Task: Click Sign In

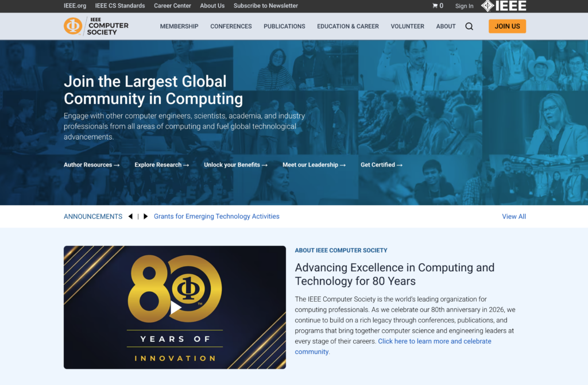Action: [x=464, y=6]
